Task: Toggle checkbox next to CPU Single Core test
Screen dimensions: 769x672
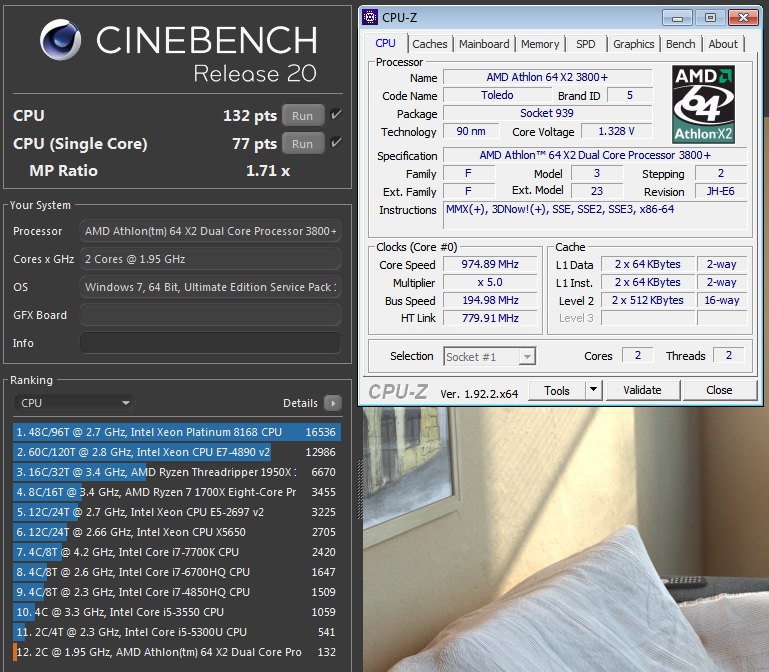Action: pyautogui.click(x=336, y=143)
